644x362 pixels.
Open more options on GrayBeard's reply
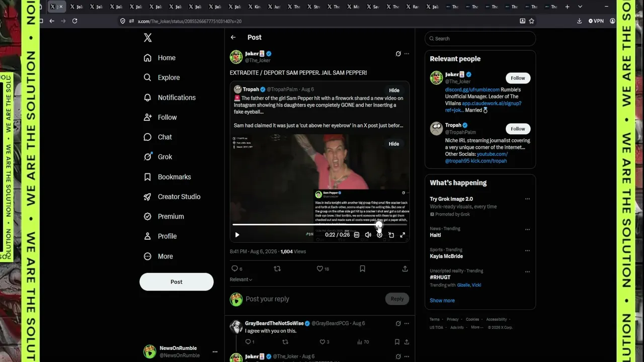tap(407, 323)
